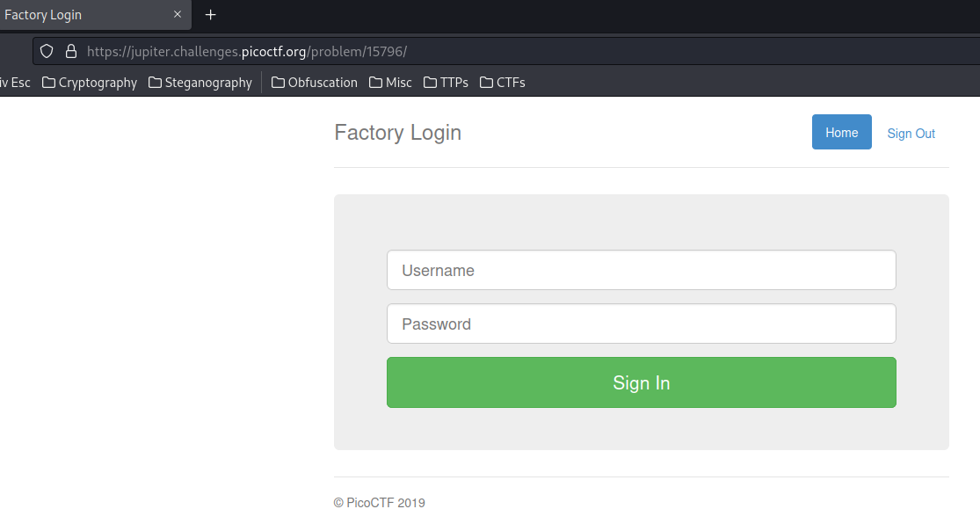The height and width of the screenshot is (531, 980).
Task: Select the URL in the address bar
Action: click(247, 51)
